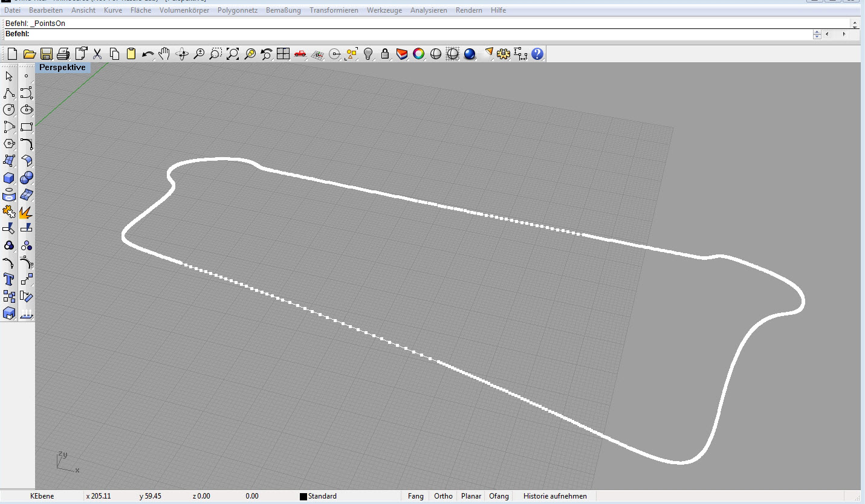Explode objects with the burst icon

coord(27,212)
